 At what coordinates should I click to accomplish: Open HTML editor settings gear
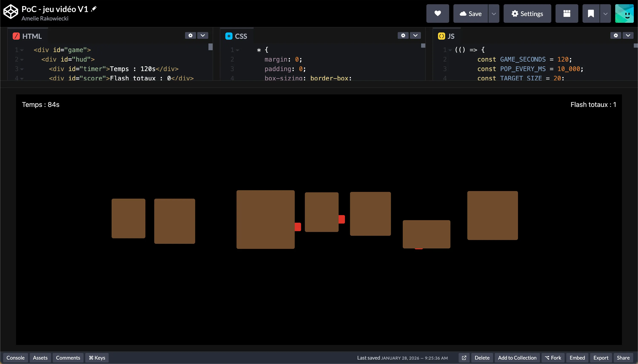click(191, 36)
